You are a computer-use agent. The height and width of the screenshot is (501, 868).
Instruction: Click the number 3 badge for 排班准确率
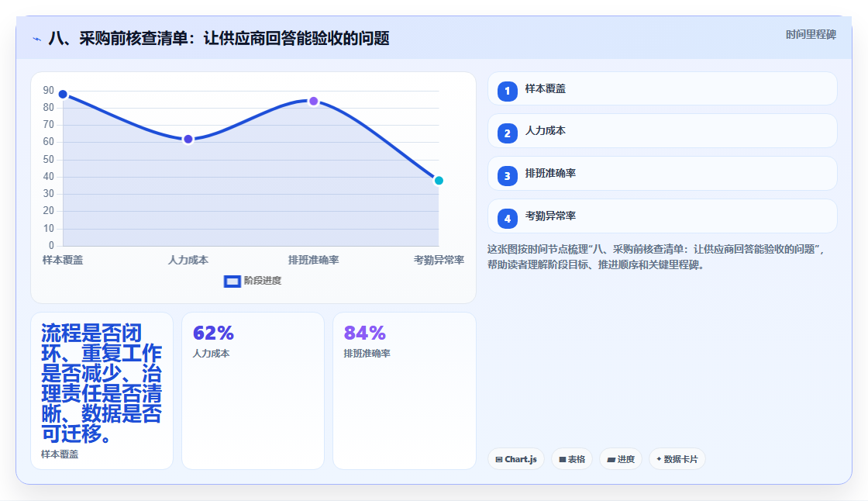[x=507, y=176]
